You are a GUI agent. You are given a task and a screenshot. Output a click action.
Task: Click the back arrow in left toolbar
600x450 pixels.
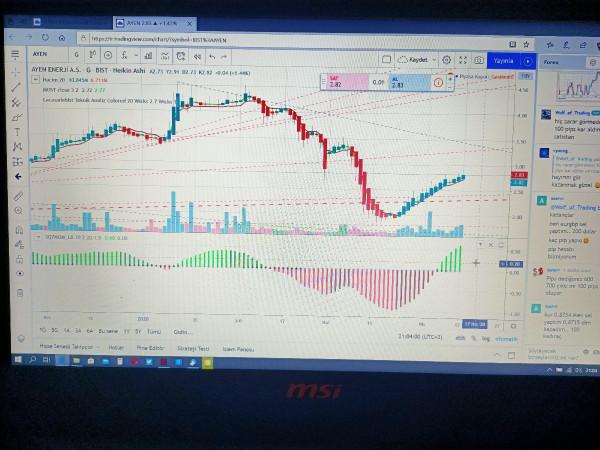point(18,176)
